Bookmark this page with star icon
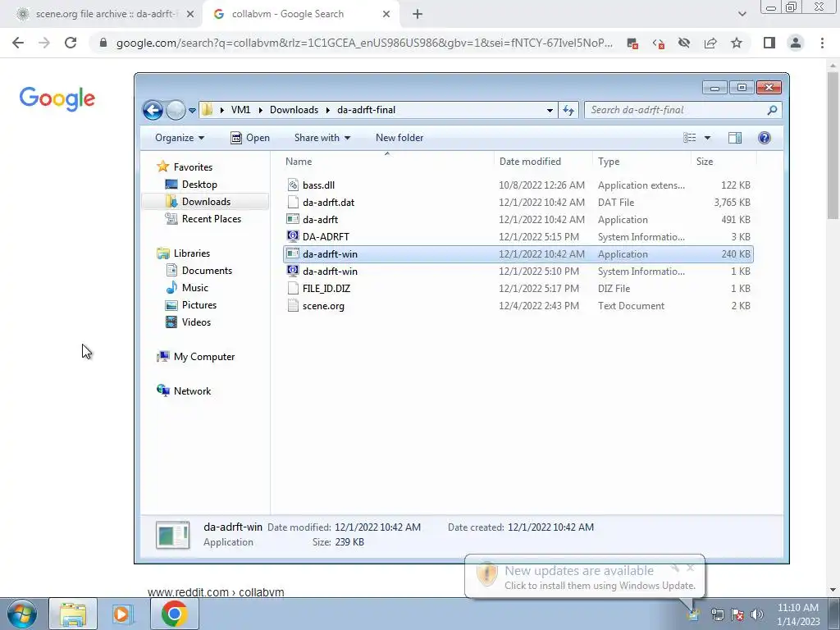Image resolution: width=840 pixels, height=630 pixels. tap(737, 43)
